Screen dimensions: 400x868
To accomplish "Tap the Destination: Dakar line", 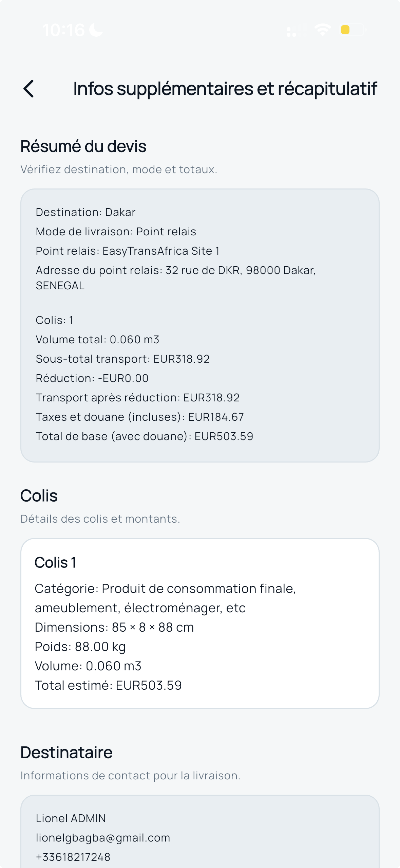I will [x=85, y=212].
